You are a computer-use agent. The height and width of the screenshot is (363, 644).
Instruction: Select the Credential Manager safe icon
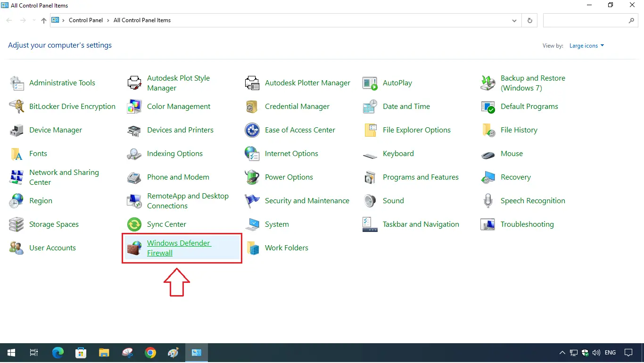(252, 107)
